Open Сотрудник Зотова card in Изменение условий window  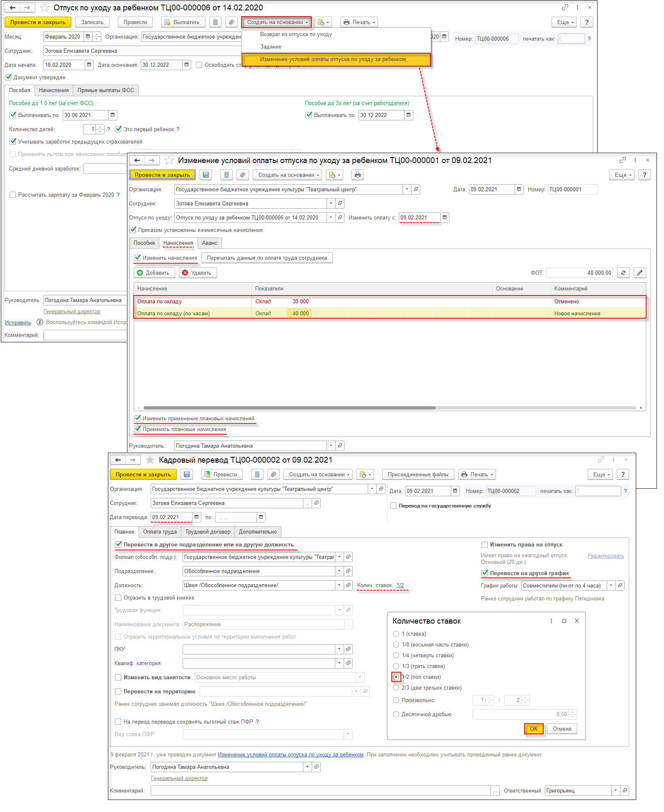tap(340, 203)
